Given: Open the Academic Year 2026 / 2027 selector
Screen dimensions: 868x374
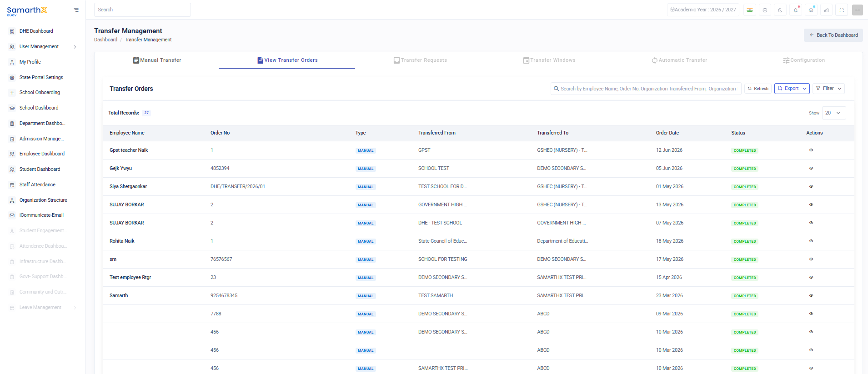Looking at the screenshot, I should [x=703, y=10].
